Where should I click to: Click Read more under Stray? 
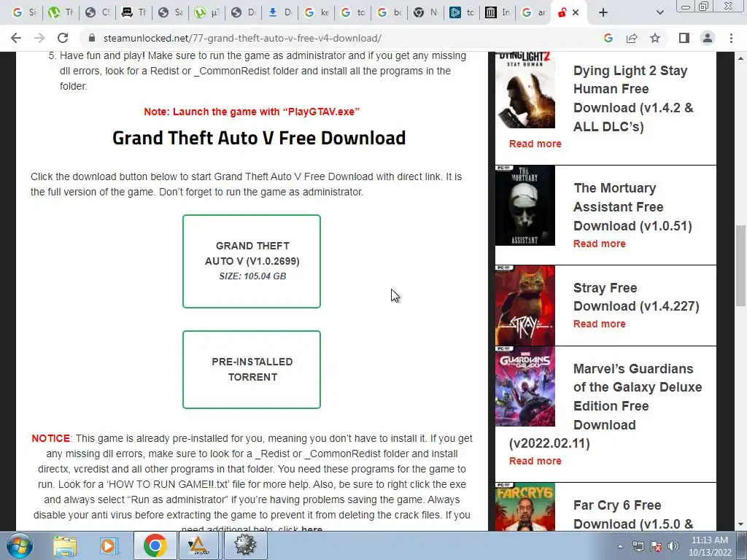600,324
